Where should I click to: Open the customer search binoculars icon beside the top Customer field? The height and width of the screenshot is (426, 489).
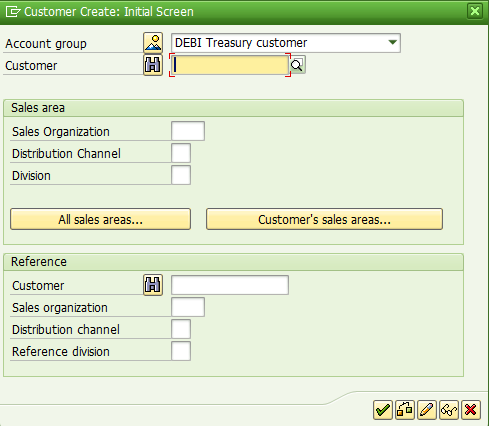click(x=153, y=65)
